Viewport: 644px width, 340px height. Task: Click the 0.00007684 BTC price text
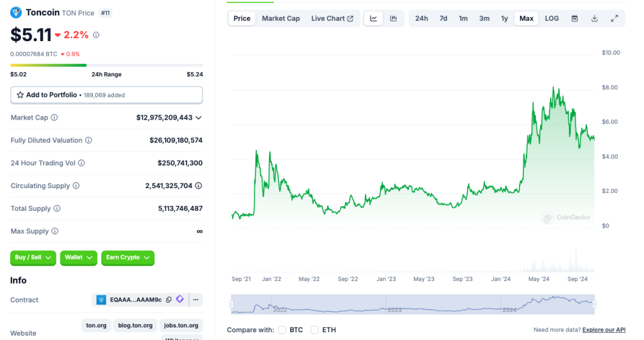[33, 54]
